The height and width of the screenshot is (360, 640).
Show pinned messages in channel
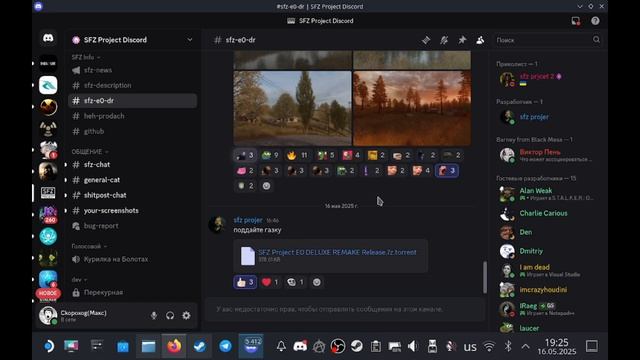462,40
